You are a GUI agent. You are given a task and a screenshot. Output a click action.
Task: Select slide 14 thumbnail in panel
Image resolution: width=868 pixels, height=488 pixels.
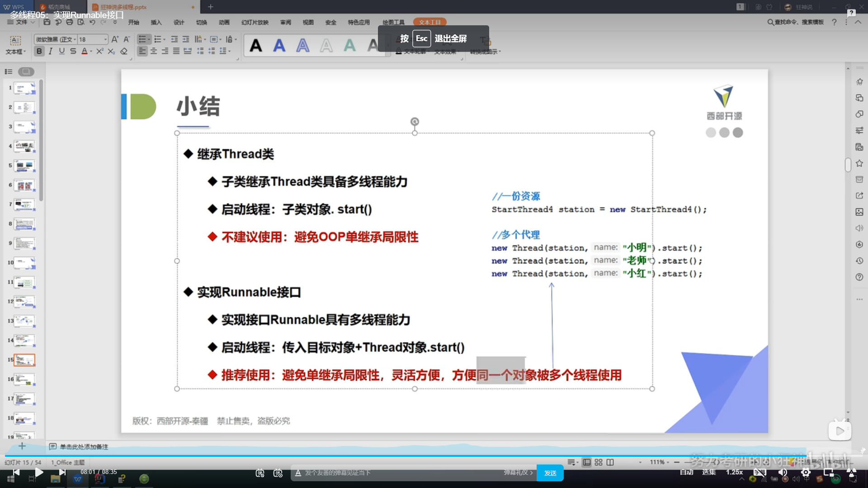click(x=24, y=340)
